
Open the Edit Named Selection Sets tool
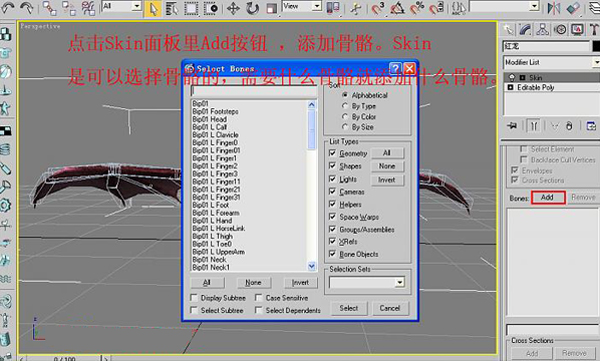[x=458, y=8]
